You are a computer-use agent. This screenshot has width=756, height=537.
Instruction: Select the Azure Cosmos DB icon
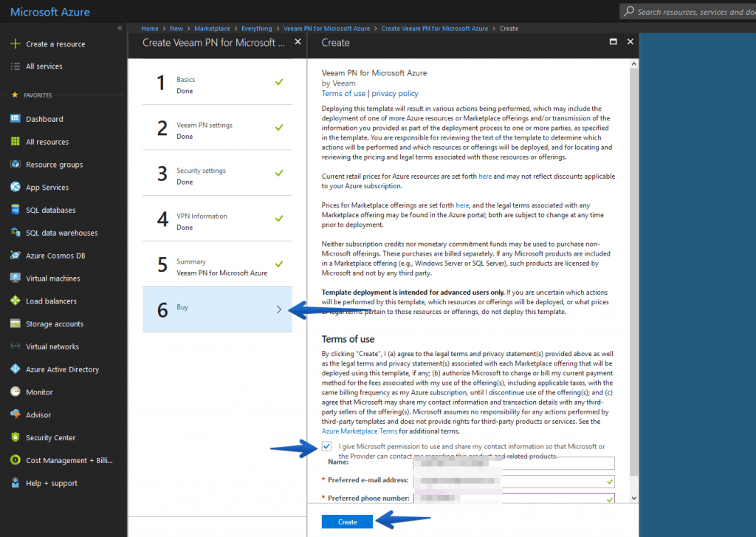pyautogui.click(x=15, y=256)
